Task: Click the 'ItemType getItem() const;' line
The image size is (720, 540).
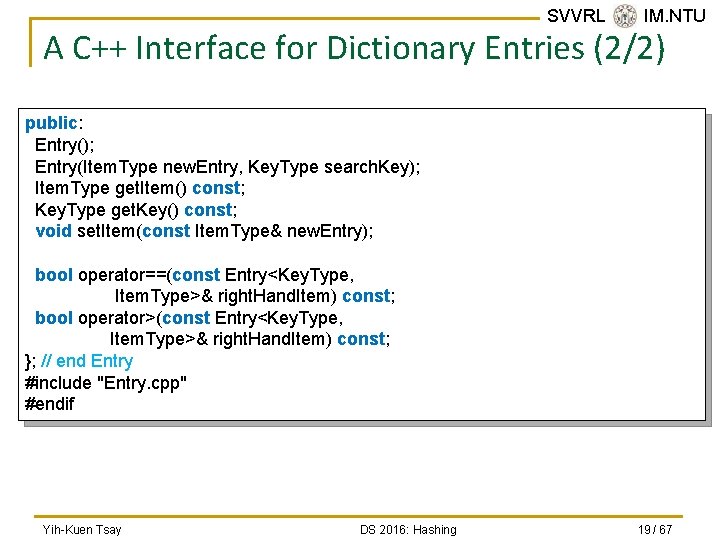Action: click(140, 188)
